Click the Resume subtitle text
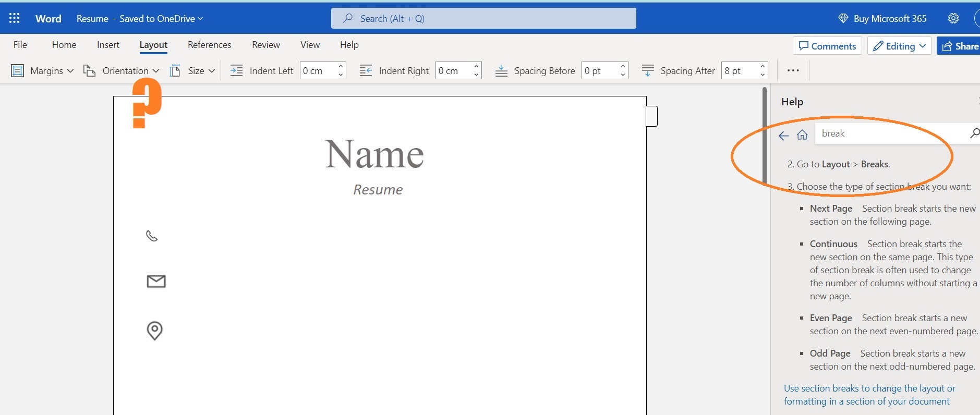Viewport: 980px width, 415px height. pyautogui.click(x=378, y=190)
